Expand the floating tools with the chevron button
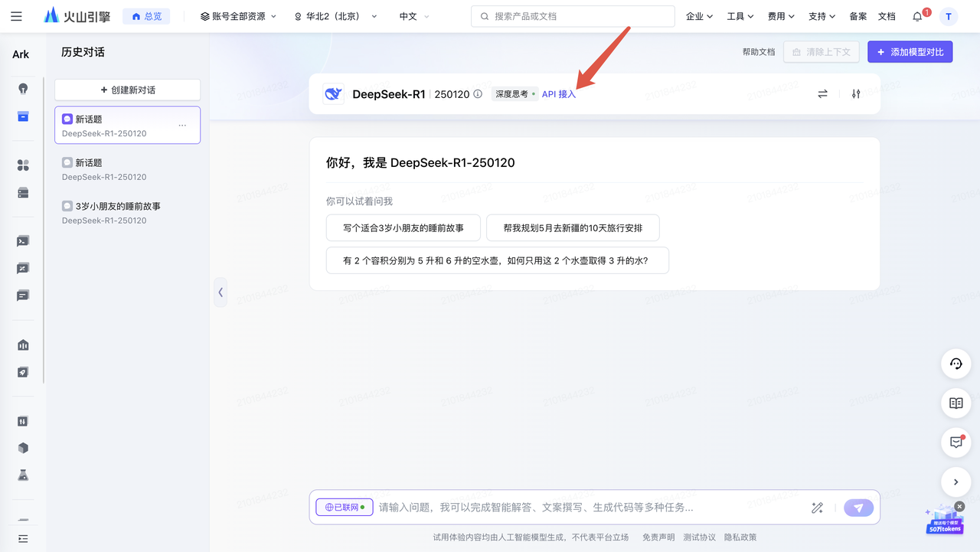 point(955,482)
